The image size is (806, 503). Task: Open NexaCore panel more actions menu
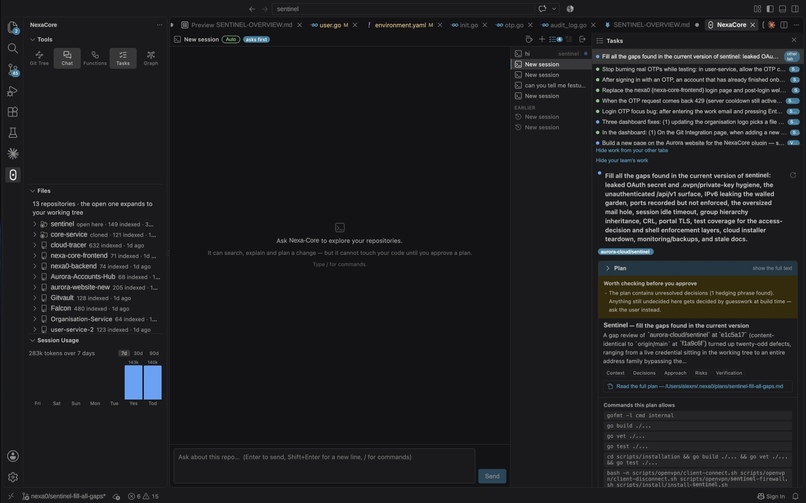click(159, 25)
